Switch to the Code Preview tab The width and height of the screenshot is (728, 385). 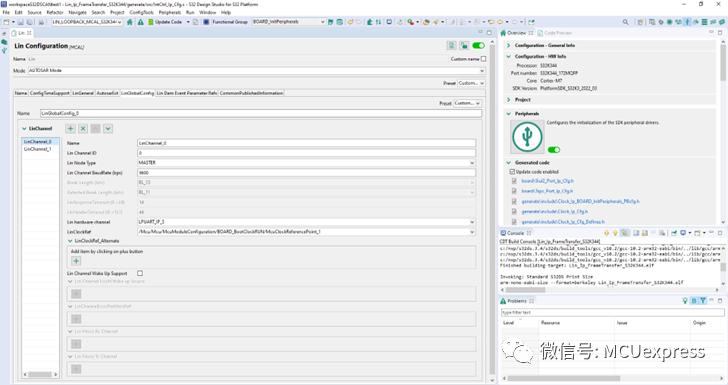pyautogui.click(x=555, y=33)
